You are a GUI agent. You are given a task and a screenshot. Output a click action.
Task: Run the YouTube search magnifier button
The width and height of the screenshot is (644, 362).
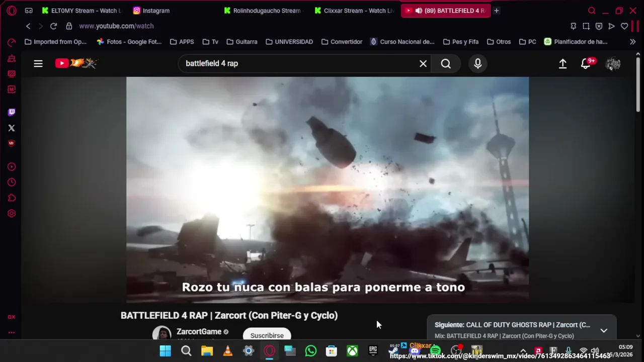click(446, 63)
